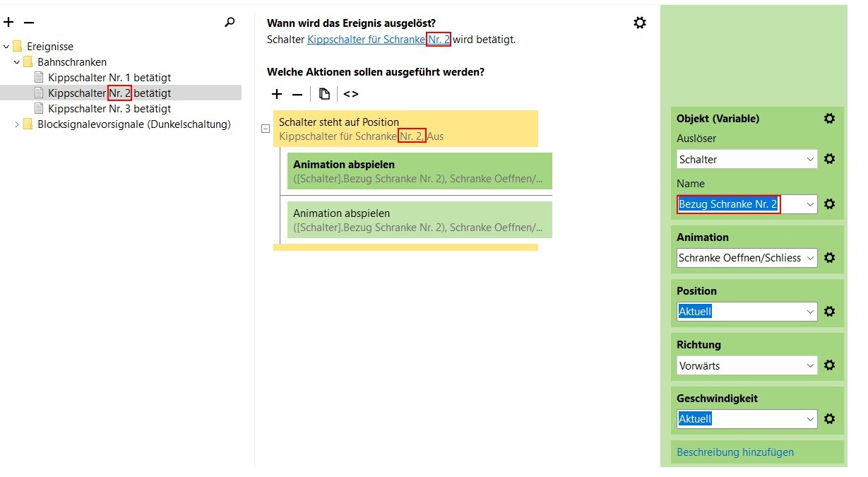Screen dimensions: 868x477
Task: Open the code view angle-brackets icon
Action: [351, 94]
